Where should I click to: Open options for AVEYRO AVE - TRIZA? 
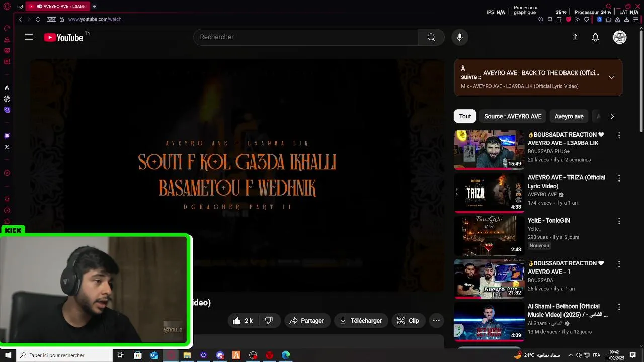tap(619, 178)
